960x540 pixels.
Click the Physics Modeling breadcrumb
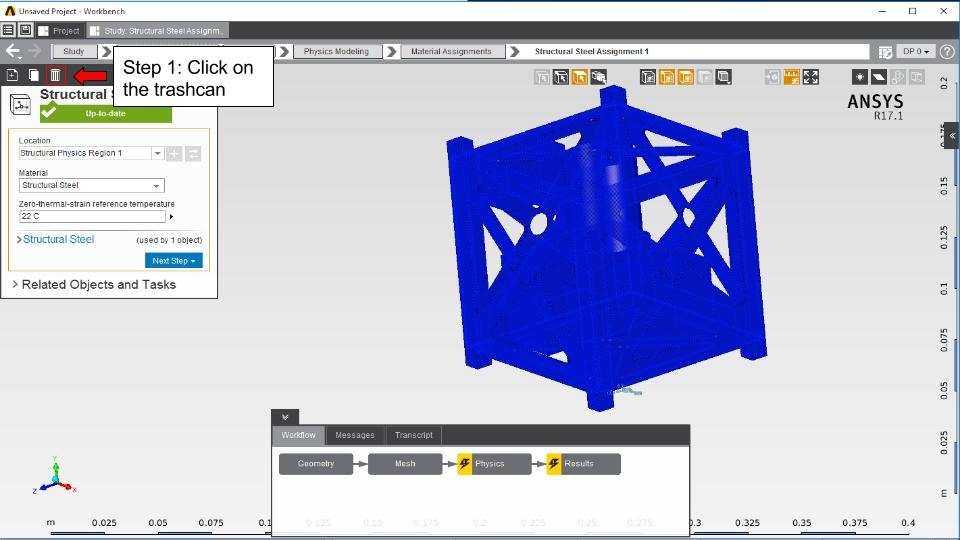tap(337, 51)
